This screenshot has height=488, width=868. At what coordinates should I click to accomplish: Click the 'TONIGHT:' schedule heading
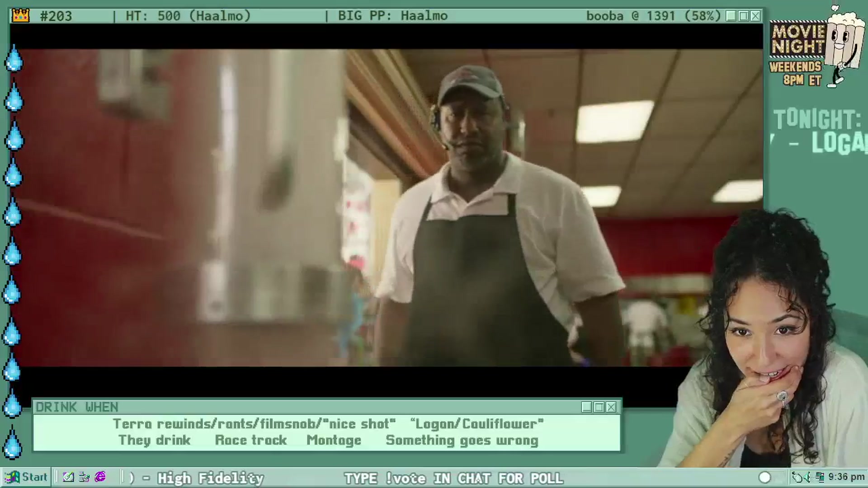817,120
